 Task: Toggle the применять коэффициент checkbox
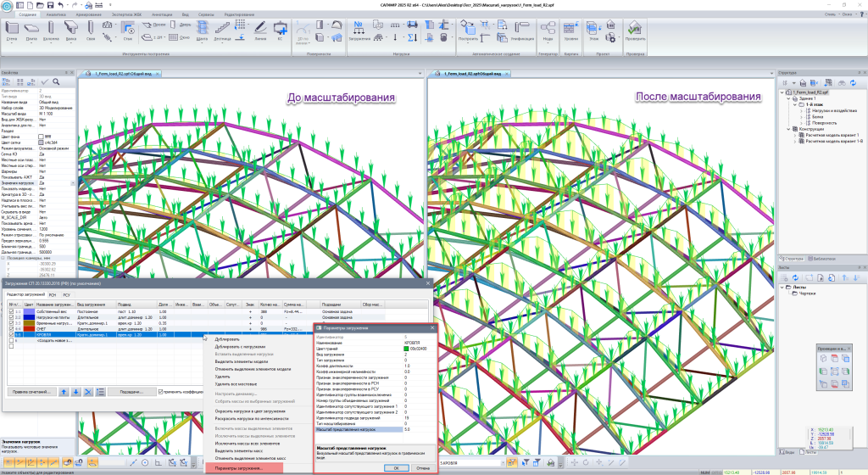click(x=160, y=392)
